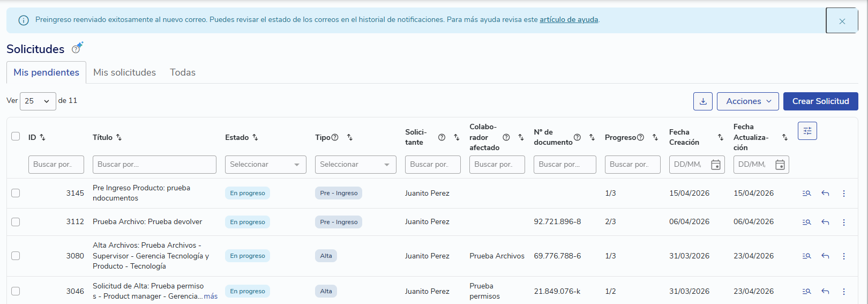Select checkbox for request 3145
Image resolution: width=868 pixels, height=304 pixels.
click(x=16, y=193)
